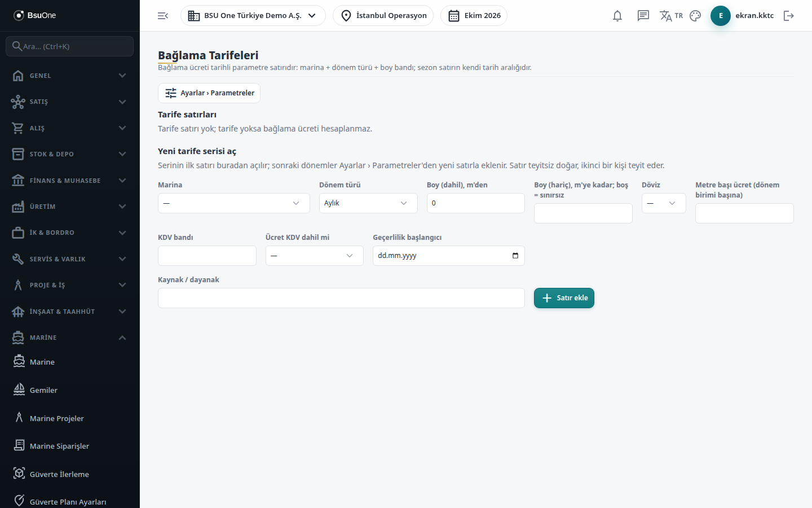Expand the PROJE & İŞ section
Screen dimensions: 812x508
click(70, 285)
